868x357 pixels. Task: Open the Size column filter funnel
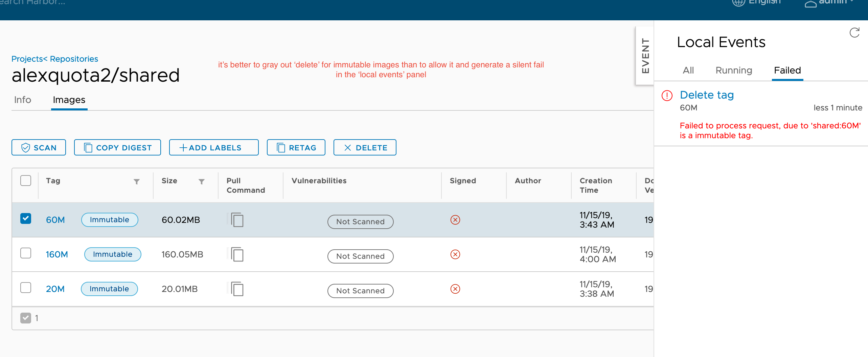coord(202,182)
